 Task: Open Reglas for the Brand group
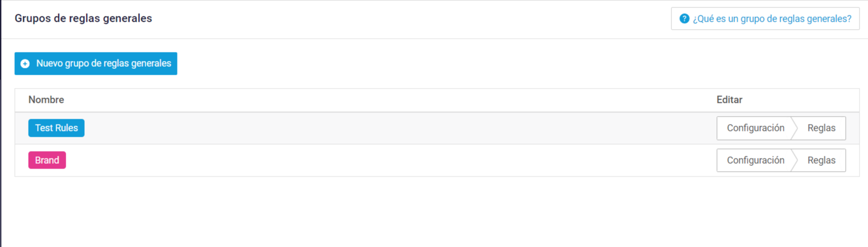point(821,160)
